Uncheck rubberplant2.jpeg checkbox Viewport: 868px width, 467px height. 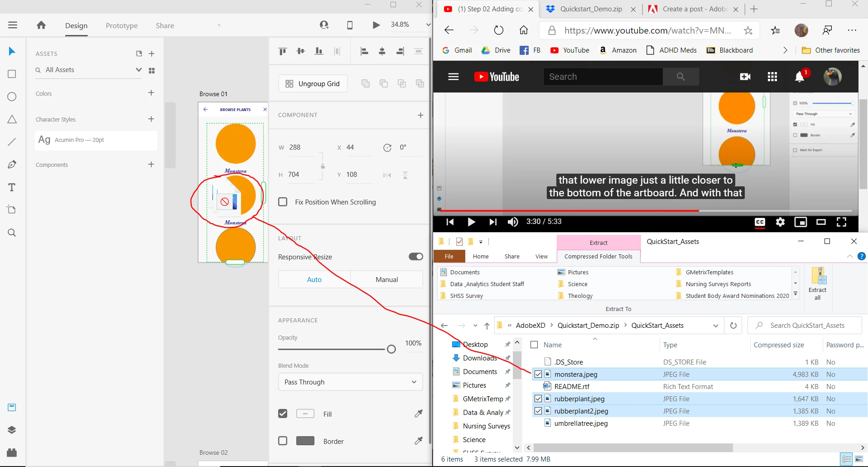click(538, 411)
